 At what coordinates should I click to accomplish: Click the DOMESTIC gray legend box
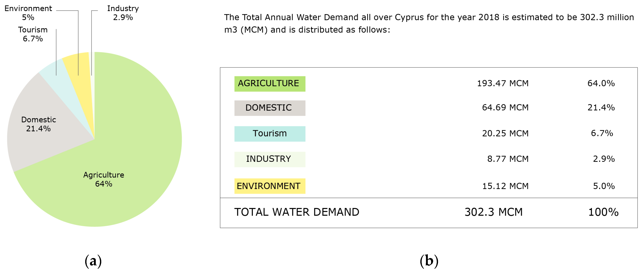[x=269, y=108]
